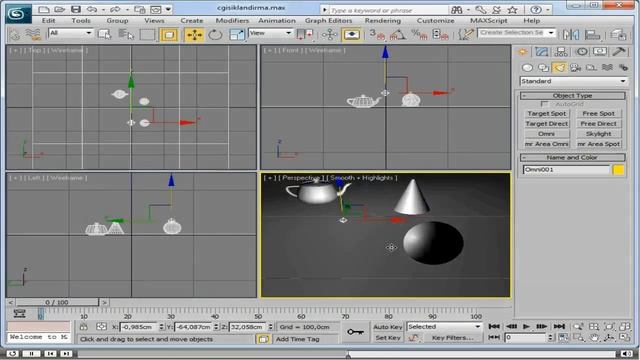
Task: Open the Modify panel tab
Action: coord(542,51)
